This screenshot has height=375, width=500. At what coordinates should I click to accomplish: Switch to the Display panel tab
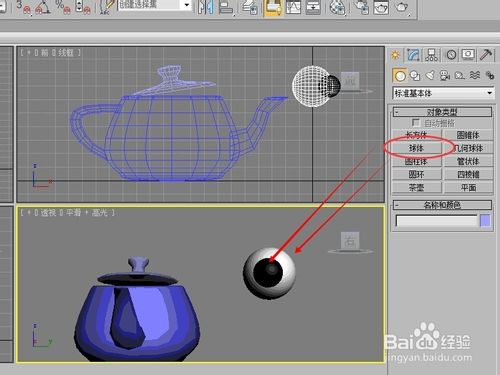point(468,55)
